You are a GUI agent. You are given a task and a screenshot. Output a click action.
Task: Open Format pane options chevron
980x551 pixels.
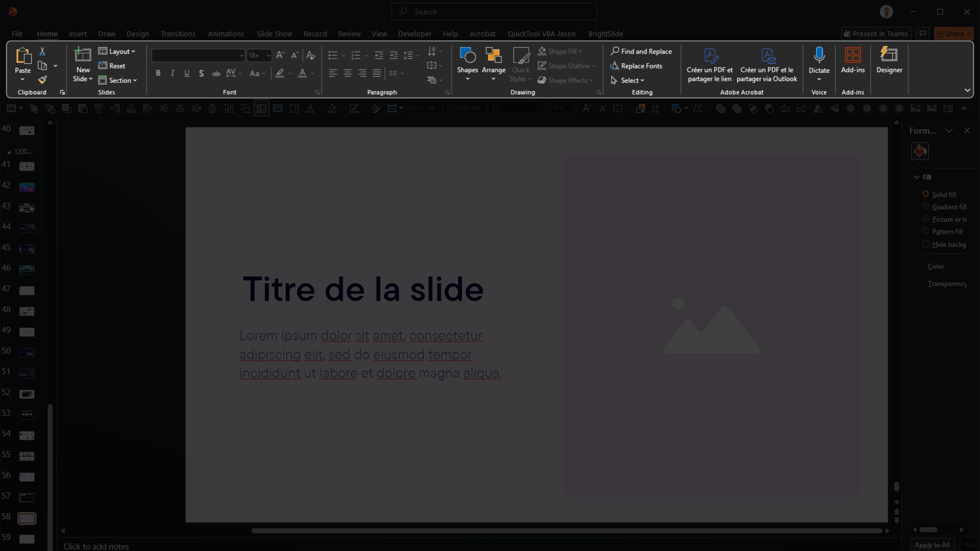tap(949, 130)
